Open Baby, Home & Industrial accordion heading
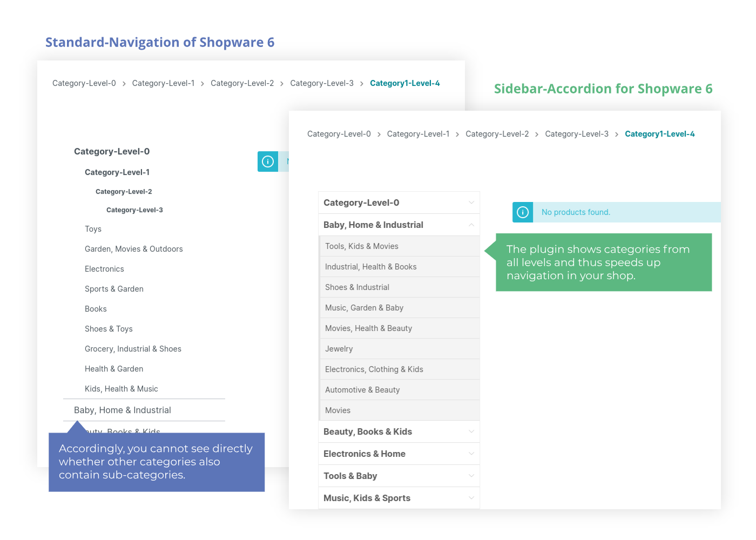This screenshot has height=540, width=756. pos(373,225)
